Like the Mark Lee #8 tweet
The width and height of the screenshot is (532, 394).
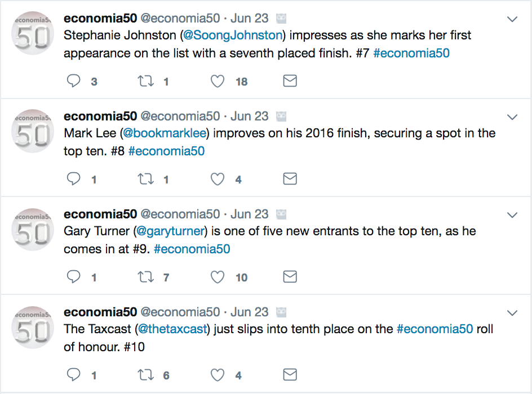coord(218,180)
